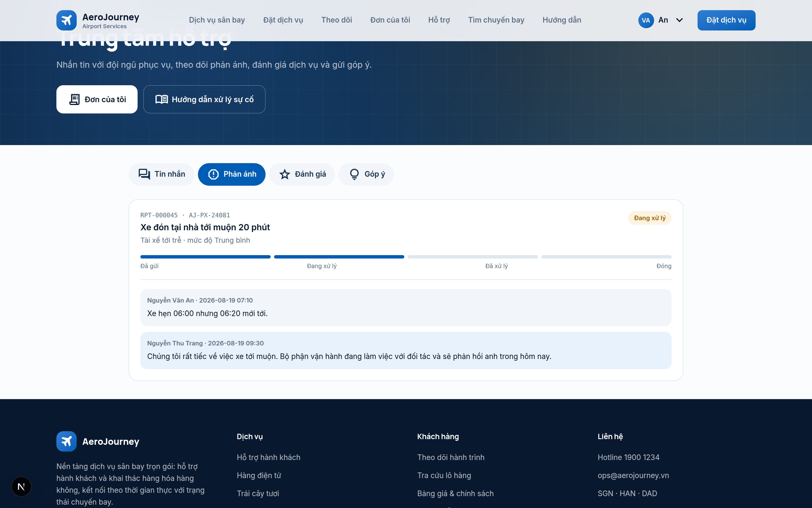The image size is (812, 508).
Task: Click Nguyễn Thu Trang reply bubble
Action: click(406, 351)
